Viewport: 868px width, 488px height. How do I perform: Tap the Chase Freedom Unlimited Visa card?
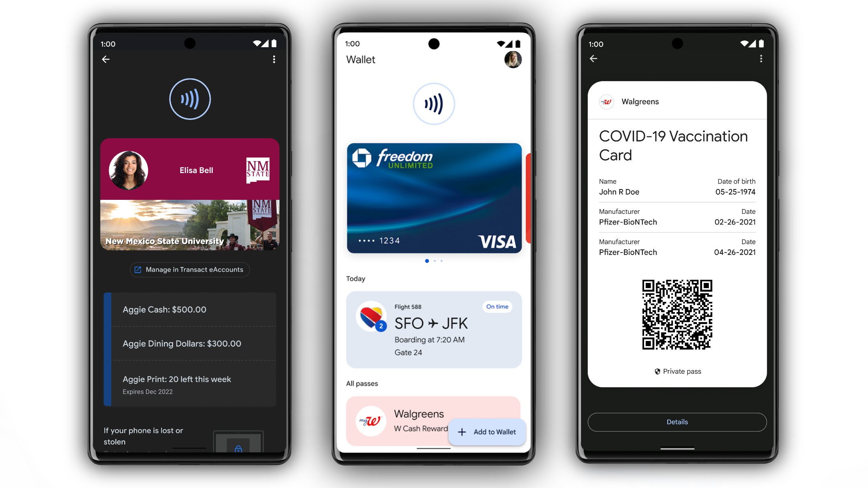pos(433,197)
